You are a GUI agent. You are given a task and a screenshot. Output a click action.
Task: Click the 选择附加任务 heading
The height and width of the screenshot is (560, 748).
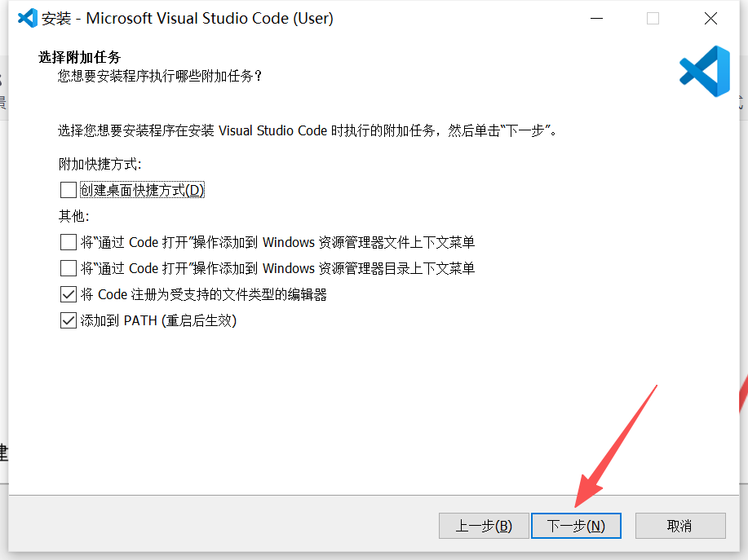coord(80,57)
